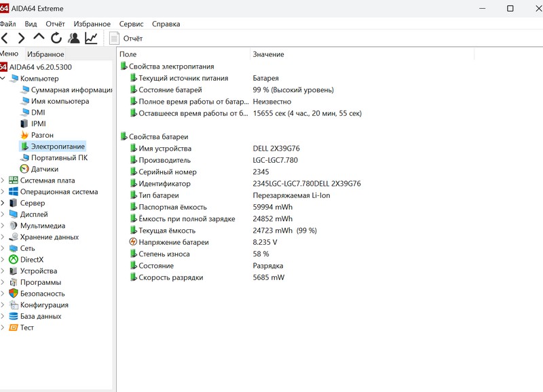Expand the Безопасность tree node
Screen dimensions: 543x392
click(x=3, y=294)
